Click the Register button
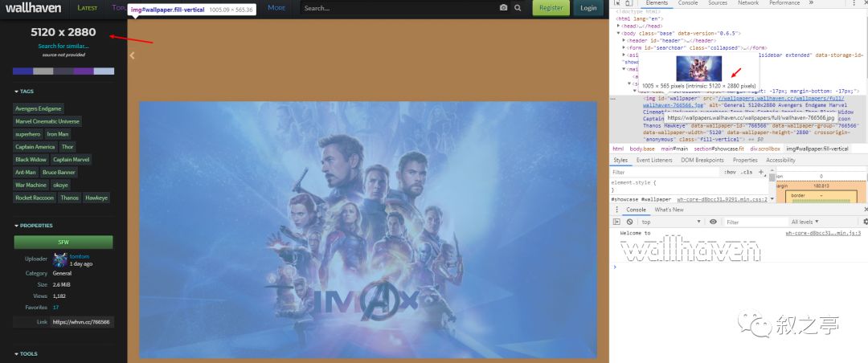Screen dimensions: 868x363 click(551, 8)
